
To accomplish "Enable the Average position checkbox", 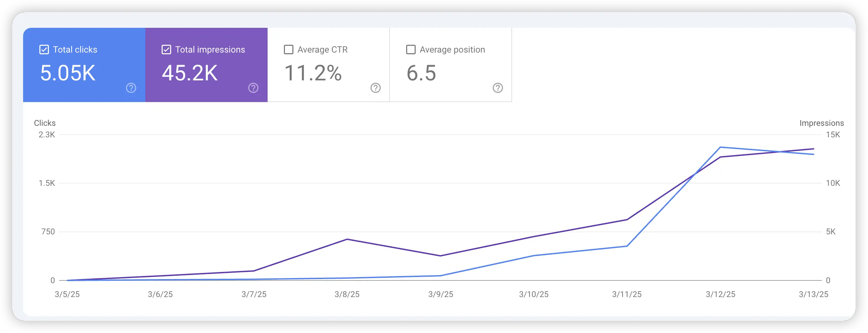I will coord(411,50).
